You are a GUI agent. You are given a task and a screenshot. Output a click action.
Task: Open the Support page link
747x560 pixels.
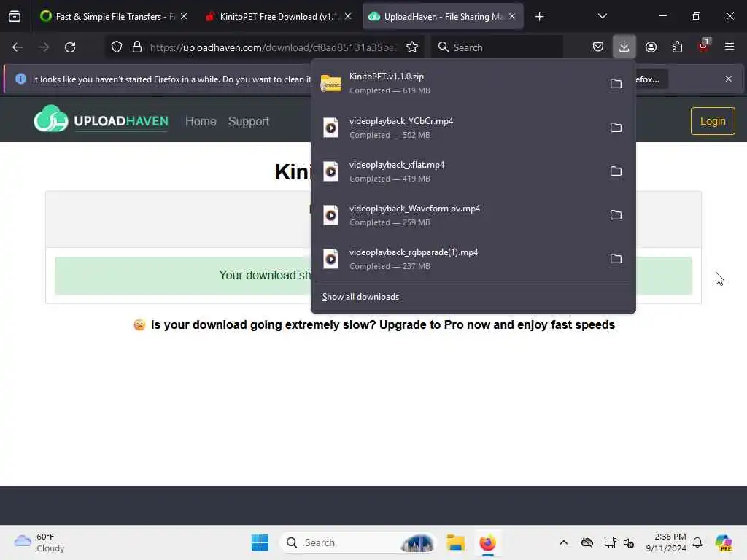click(x=249, y=122)
